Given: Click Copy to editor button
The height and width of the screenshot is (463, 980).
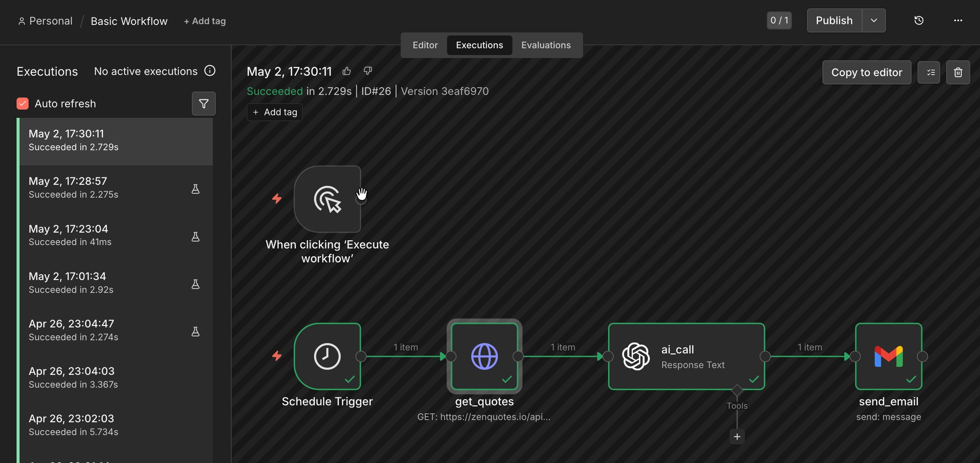Looking at the screenshot, I should point(867,72).
